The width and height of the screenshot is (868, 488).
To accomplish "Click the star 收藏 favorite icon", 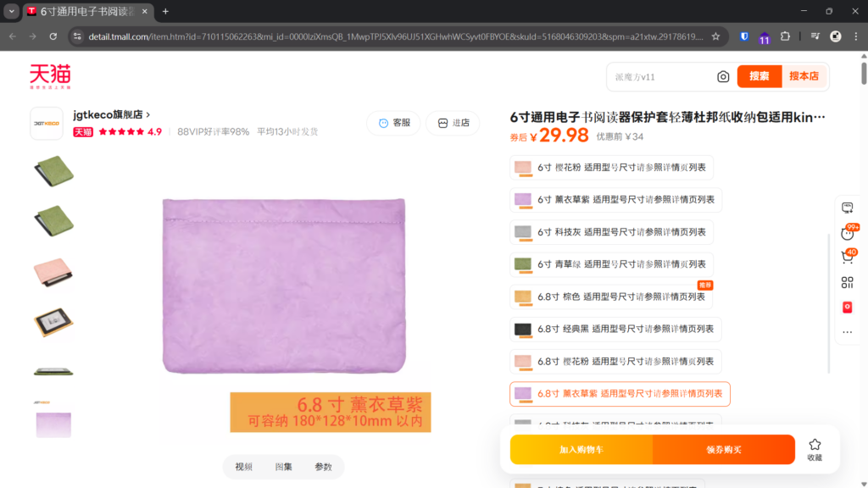I will [815, 449].
